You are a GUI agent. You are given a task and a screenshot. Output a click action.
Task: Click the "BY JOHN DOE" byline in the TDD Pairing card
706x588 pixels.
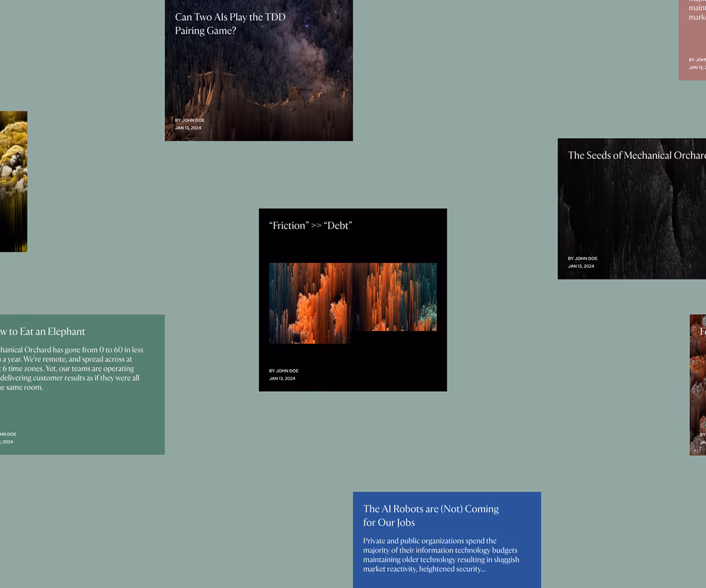[190, 120]
